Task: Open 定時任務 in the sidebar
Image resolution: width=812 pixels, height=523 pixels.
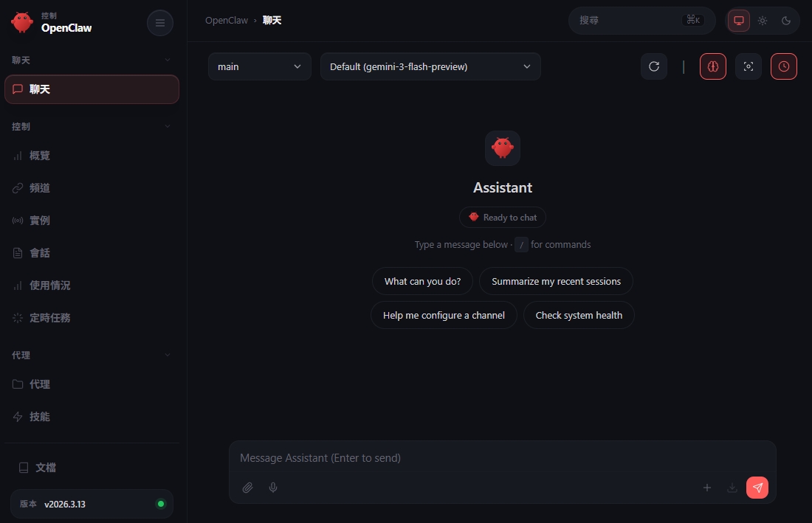Action: (49, 318)
